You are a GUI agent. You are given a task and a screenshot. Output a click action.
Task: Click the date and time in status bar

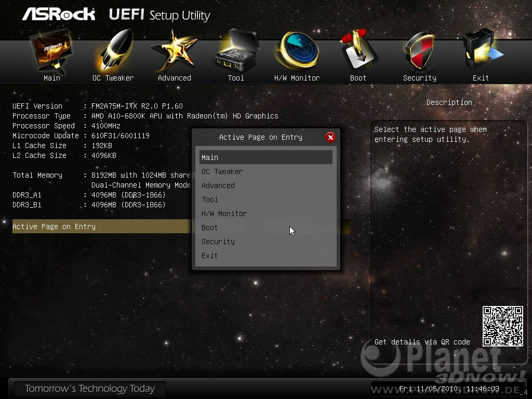coord(449,389)
